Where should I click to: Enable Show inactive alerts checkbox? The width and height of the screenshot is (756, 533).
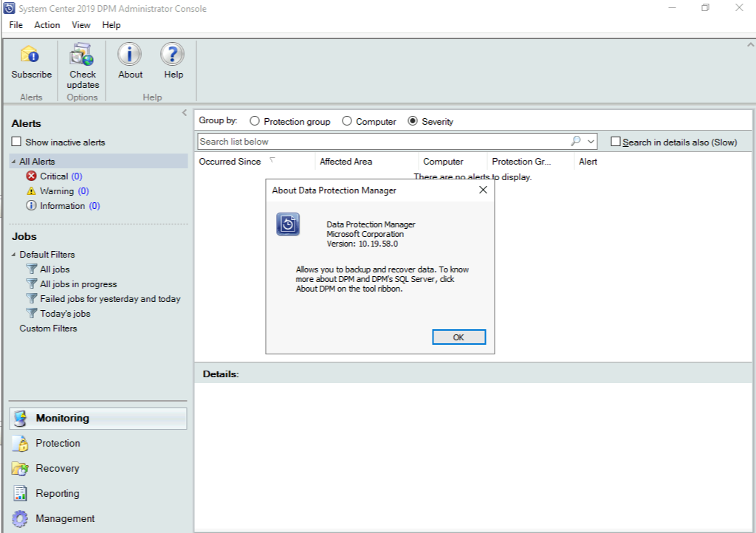pyautogui.click(x=16, y=142)
